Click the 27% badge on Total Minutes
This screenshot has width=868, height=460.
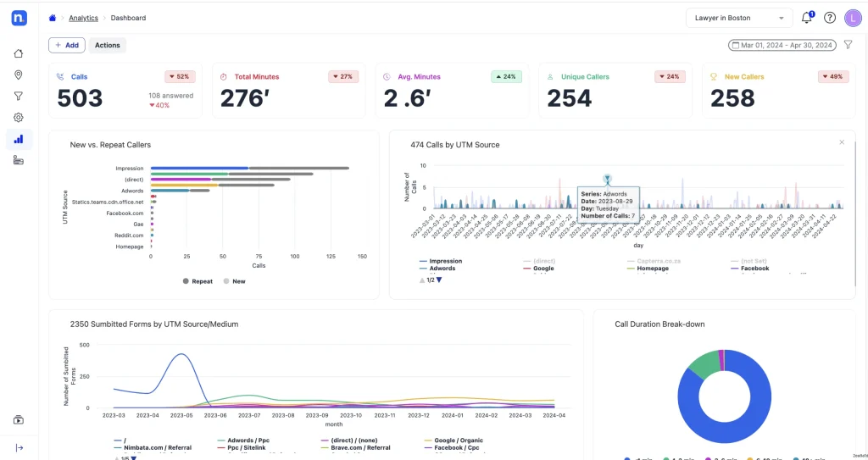(342, 77)
